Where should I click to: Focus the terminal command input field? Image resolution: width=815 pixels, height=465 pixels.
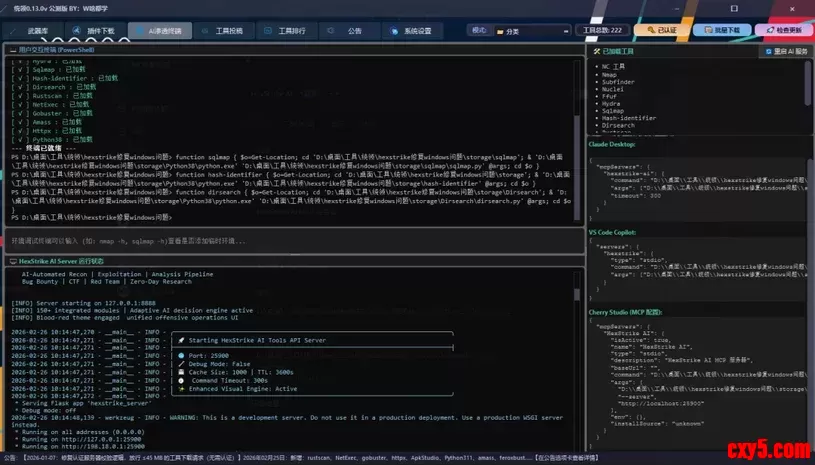click(290, 241)
